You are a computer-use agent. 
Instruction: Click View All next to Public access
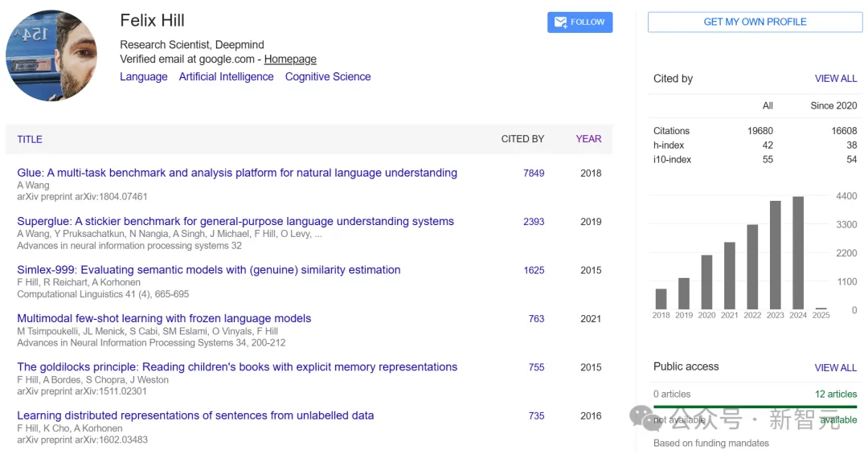point(836,367)
